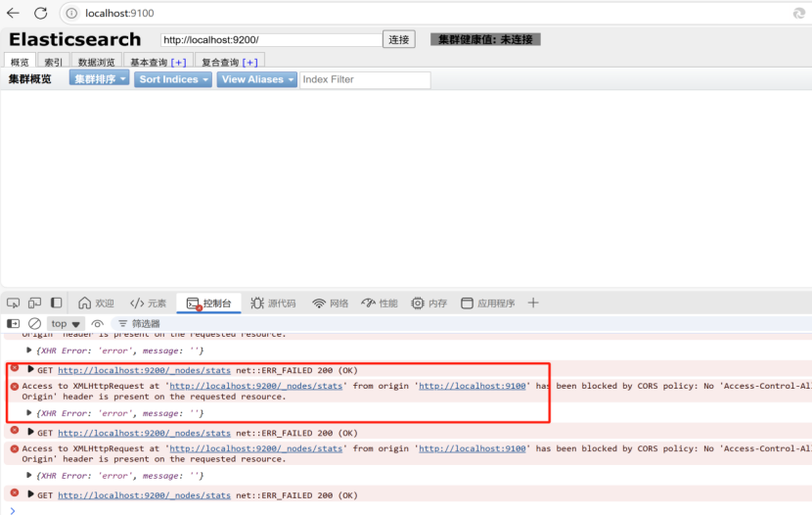812x515 pixels.
Task: Expand the first GET _nodes/stats error entry
Action: [30, 369]
